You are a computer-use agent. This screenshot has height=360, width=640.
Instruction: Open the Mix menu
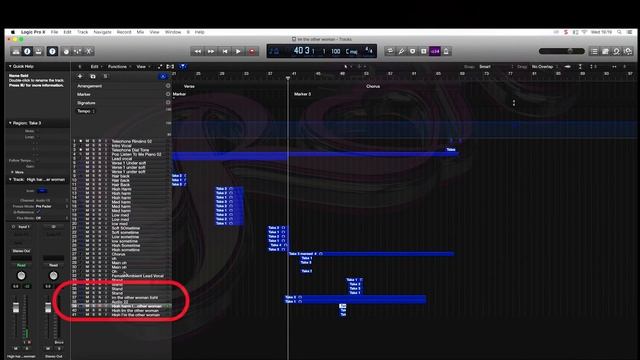140,32
